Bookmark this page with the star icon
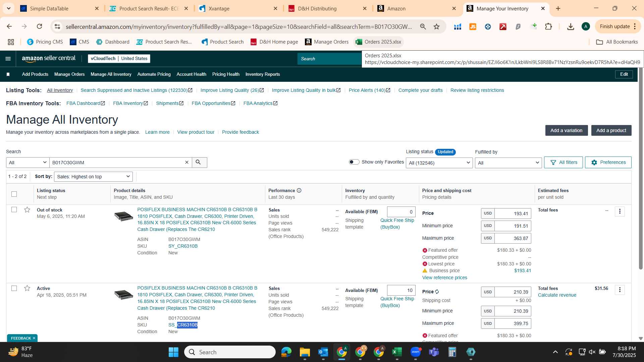This screenshot has height=362, width=644. 436,26
